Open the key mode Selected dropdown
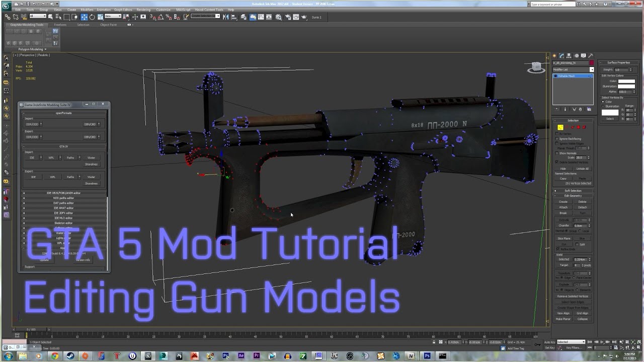 pos(571,342)
